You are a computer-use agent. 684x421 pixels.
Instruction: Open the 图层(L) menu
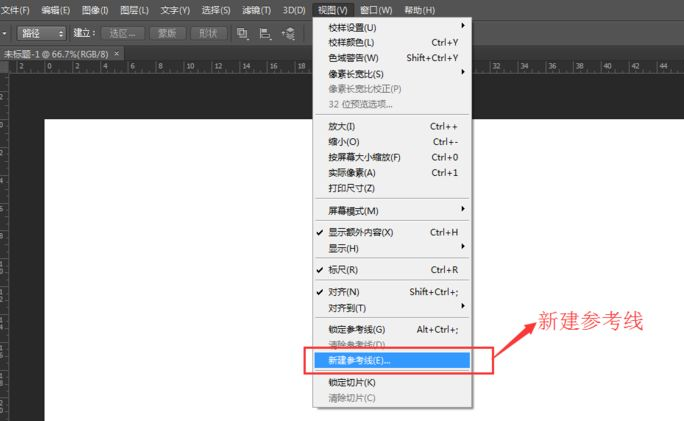coord(134,10)
